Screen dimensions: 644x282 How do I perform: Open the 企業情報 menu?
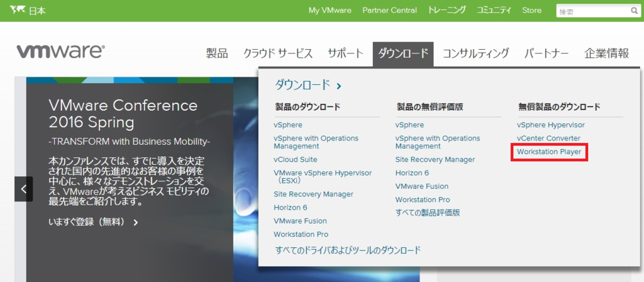606,54
